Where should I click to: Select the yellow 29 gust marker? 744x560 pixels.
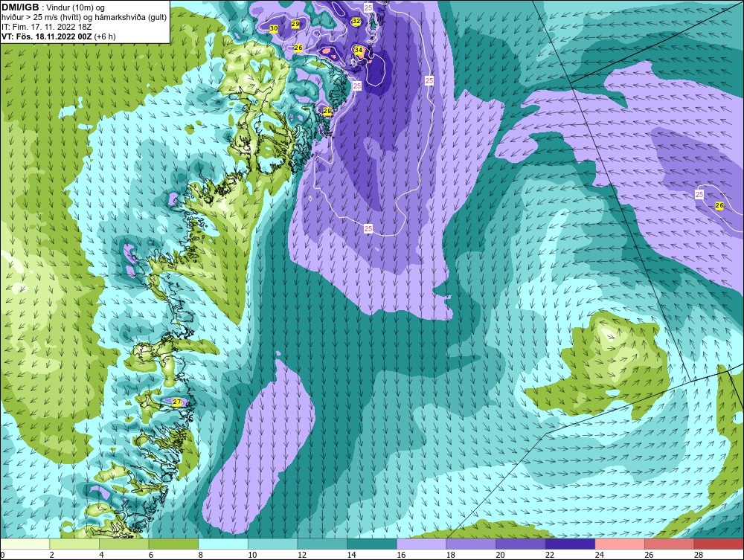pyautogui.click(x=295, y=24)
